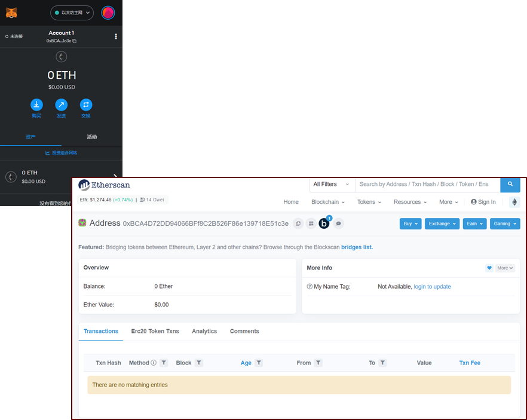This screenshot has height=420, width=527.
Task: Open the Etherscan Home menu item
Action: point(291,202)
